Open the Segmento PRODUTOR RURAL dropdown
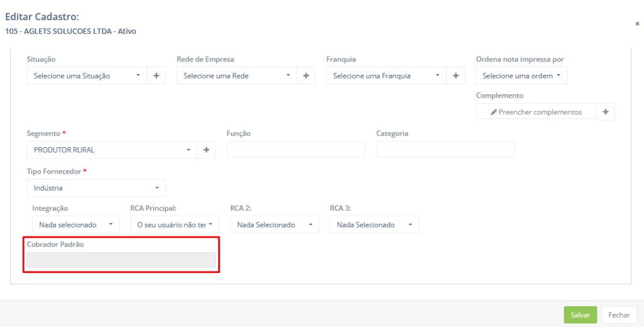The height and width of the screenshot is (327, 644). click(112, 150)
